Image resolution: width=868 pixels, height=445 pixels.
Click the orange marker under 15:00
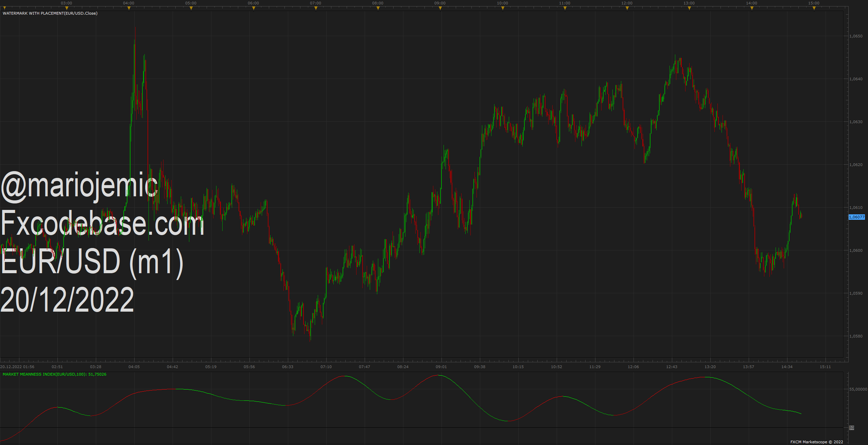tap(814, 8)
